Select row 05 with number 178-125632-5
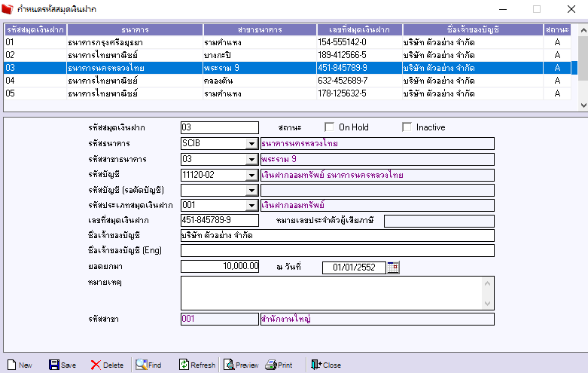The height and width of the screenshot is (373, 588). coord(288,93)
